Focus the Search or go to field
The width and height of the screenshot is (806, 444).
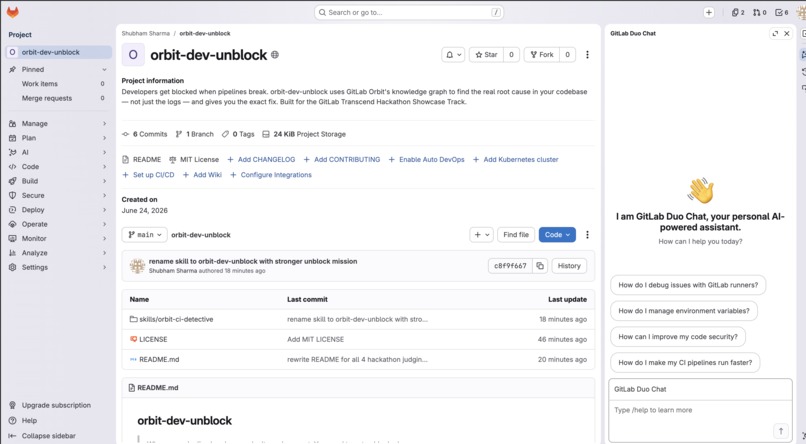click(x=409, y=12)
